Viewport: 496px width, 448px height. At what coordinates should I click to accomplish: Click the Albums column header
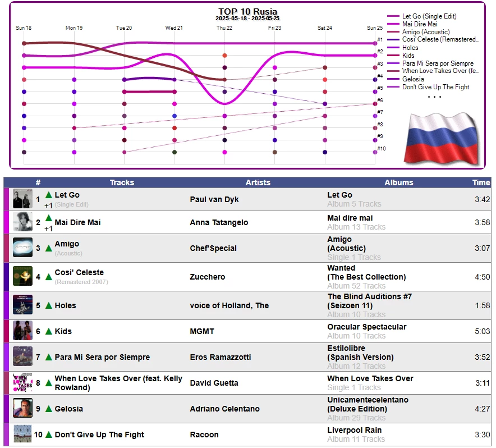(398, 182)
